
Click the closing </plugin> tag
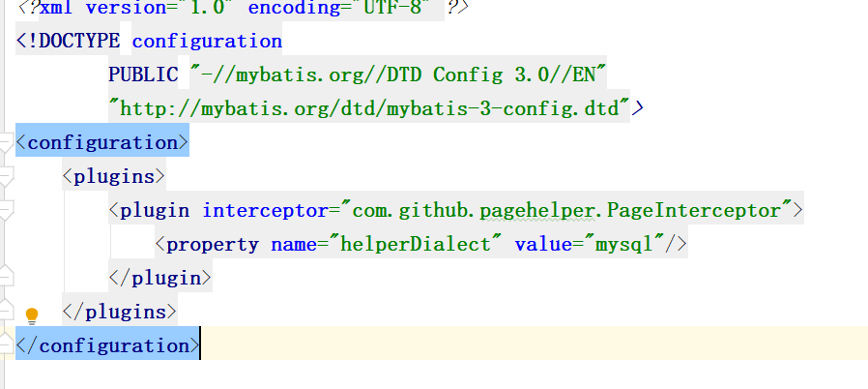pyautogui.click(x=160, y=278)
